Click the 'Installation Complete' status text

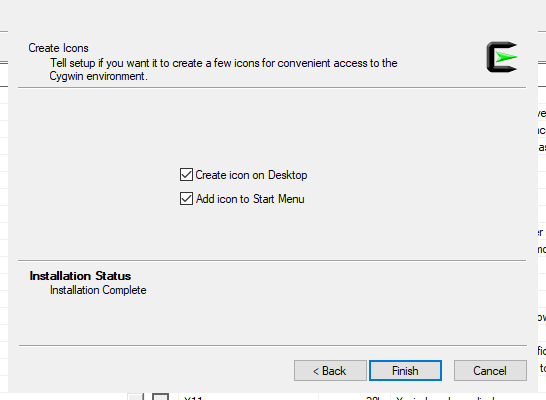(98, 290)
